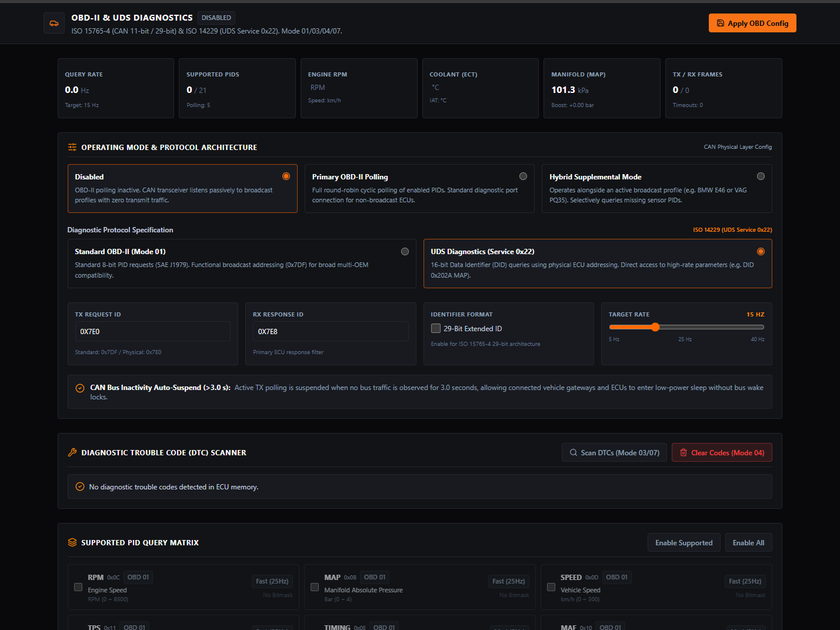Click the orange ISO 14229 (UDS Service 0x22) label
840x630 pixels.
(x=732, y=230)
